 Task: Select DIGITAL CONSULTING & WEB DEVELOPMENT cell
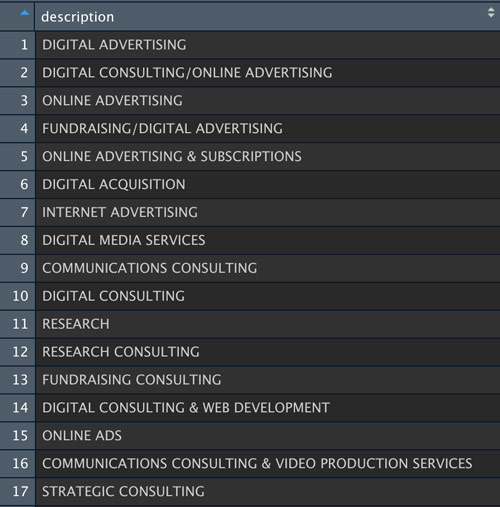[268, 408]
